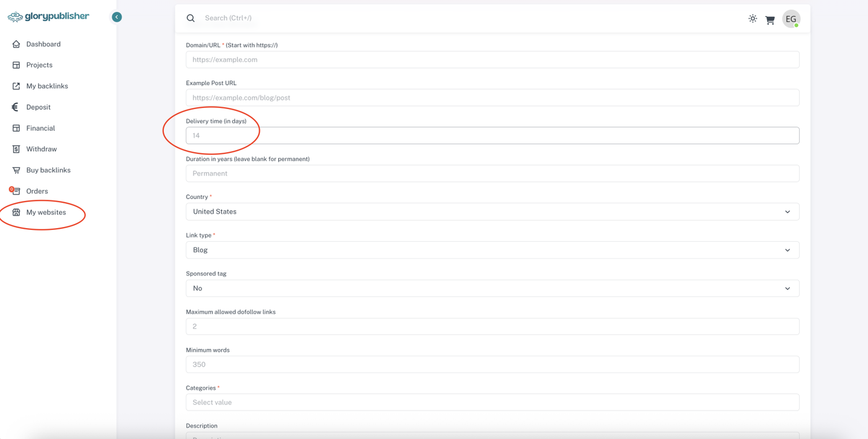
Task: Open the Country dropdown showing United States
Action: pyautogui.click(x=492, y=211)
